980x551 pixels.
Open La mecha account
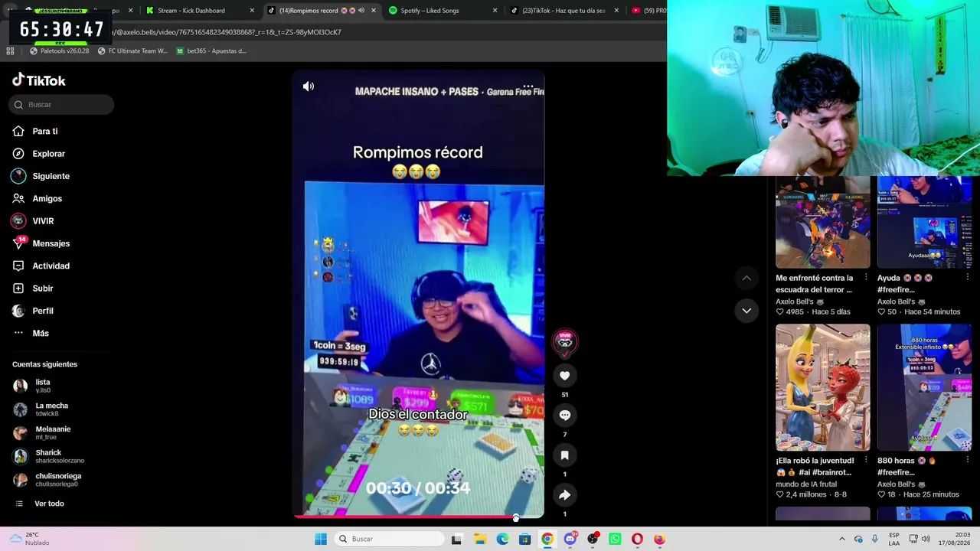[41, 409]
